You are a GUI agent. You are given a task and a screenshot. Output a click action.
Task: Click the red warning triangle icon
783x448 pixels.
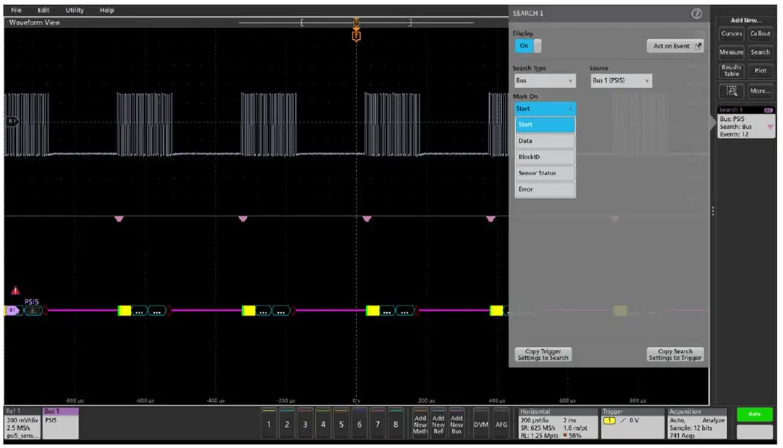click(15, 290)
